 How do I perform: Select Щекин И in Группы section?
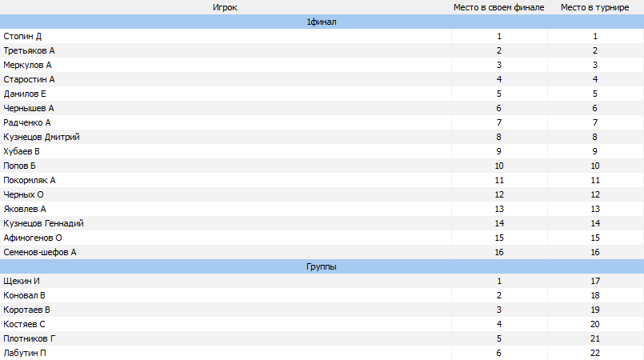(22, 281)
